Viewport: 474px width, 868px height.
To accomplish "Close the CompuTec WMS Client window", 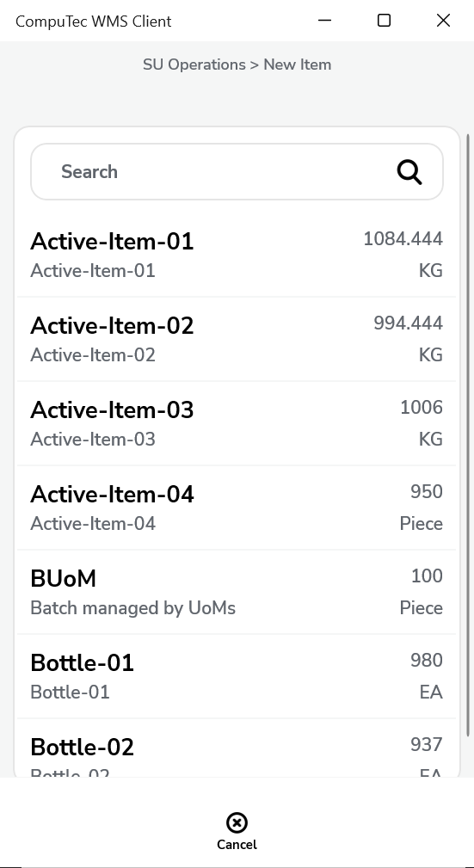I will 443,21.
